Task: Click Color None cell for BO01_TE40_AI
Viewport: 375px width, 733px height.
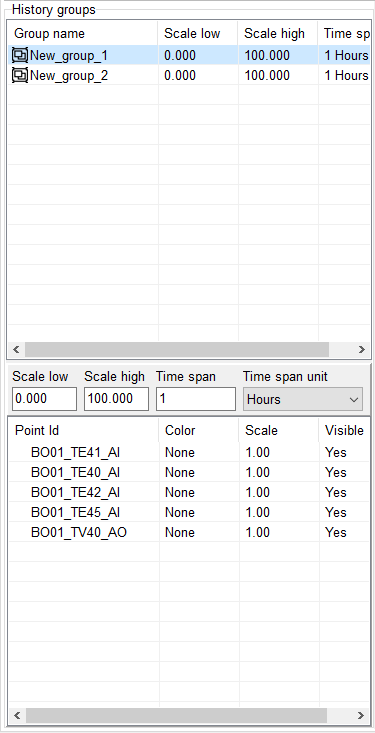Action: click(x=180, y=473)
